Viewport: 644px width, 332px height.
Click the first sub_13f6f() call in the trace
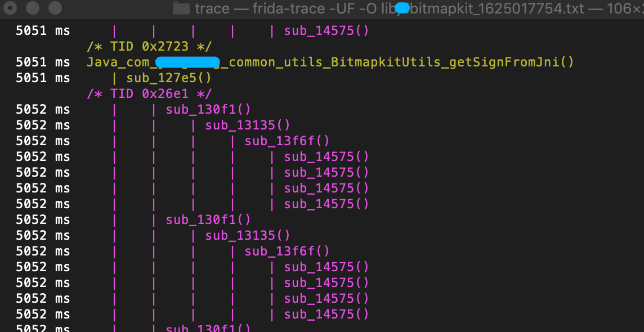pos(287,141)
